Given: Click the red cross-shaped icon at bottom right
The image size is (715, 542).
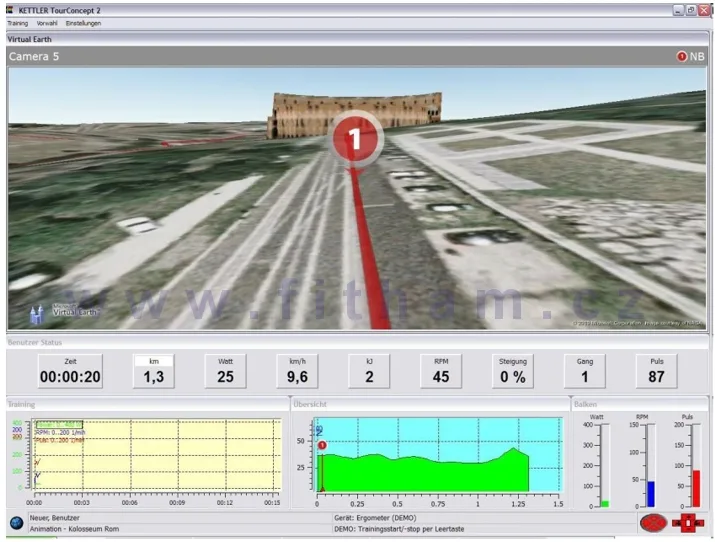Looking at the screenshot, I should pyautogui.click(x=689, y=522).
